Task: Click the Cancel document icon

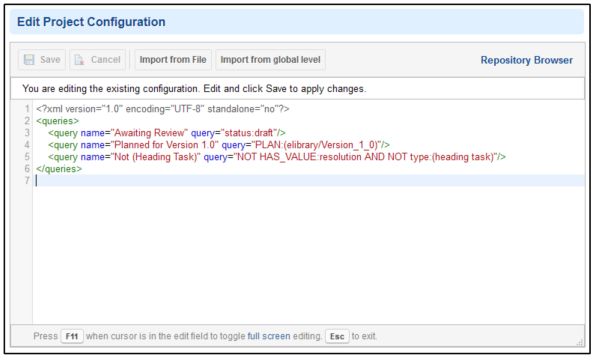Action: 79,60
